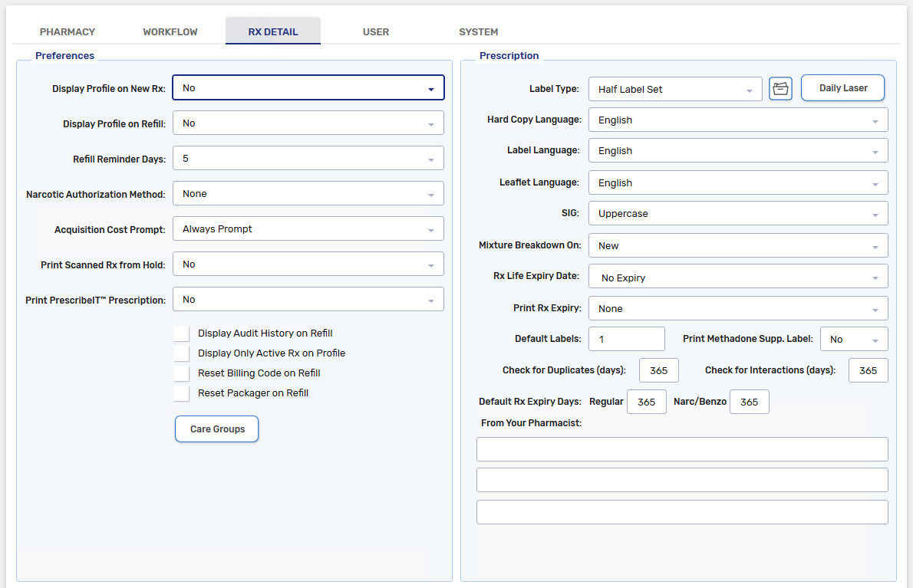Switch to the Pharmacy tab
The height and width of the screenshot is (588, 913).
[x=68, y=32]
